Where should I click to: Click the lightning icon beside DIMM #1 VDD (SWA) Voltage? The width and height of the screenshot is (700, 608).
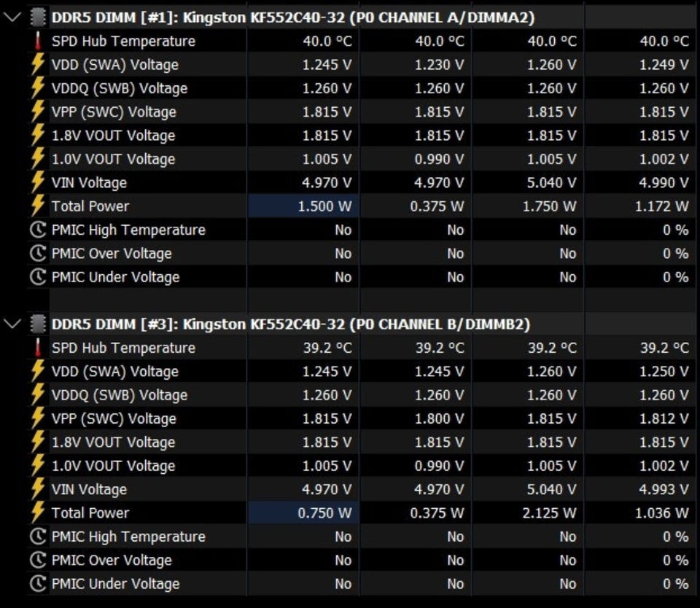pos(38,65)
